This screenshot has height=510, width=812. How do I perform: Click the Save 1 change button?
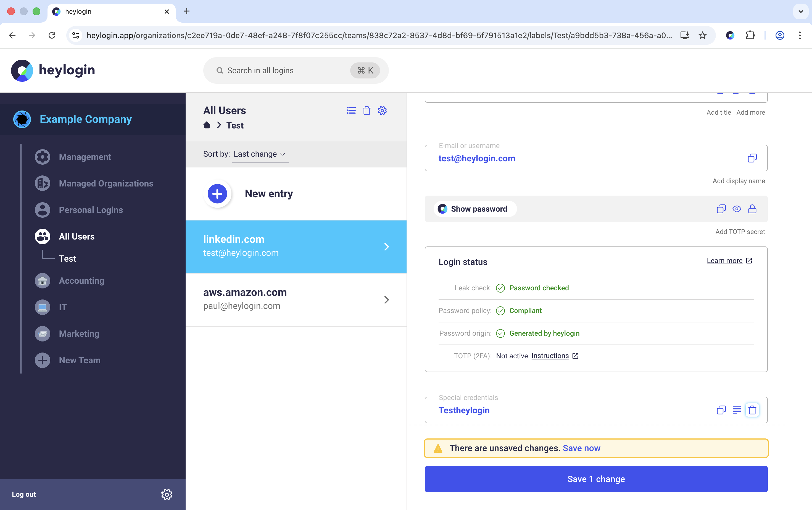point(596,479)
